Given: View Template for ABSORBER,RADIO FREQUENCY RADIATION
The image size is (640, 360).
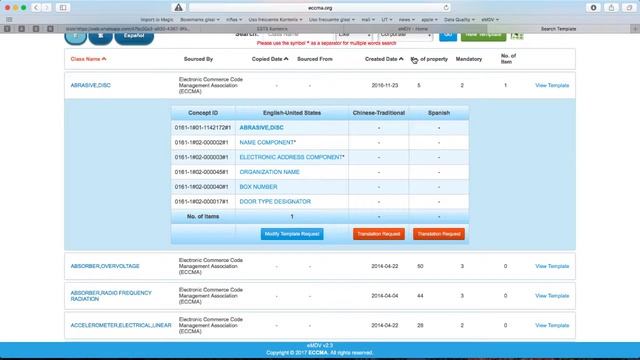Looking at the screenshot, I should point(552,296).
